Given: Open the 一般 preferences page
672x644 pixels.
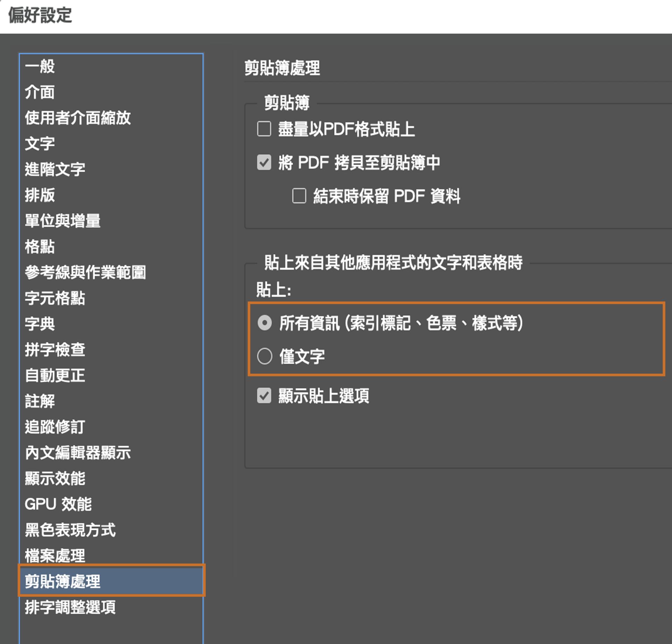Looking at the screenshot, I should click(x=40, y=67).
